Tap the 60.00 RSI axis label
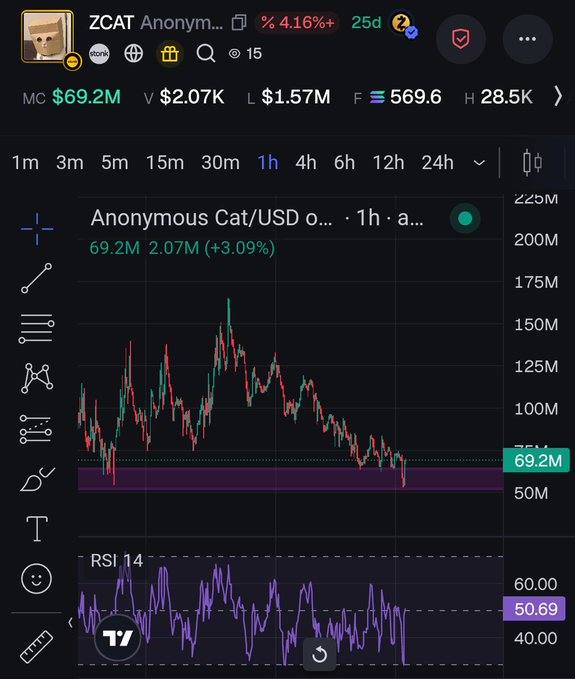 pyautogui.click(x=535, y=585)
